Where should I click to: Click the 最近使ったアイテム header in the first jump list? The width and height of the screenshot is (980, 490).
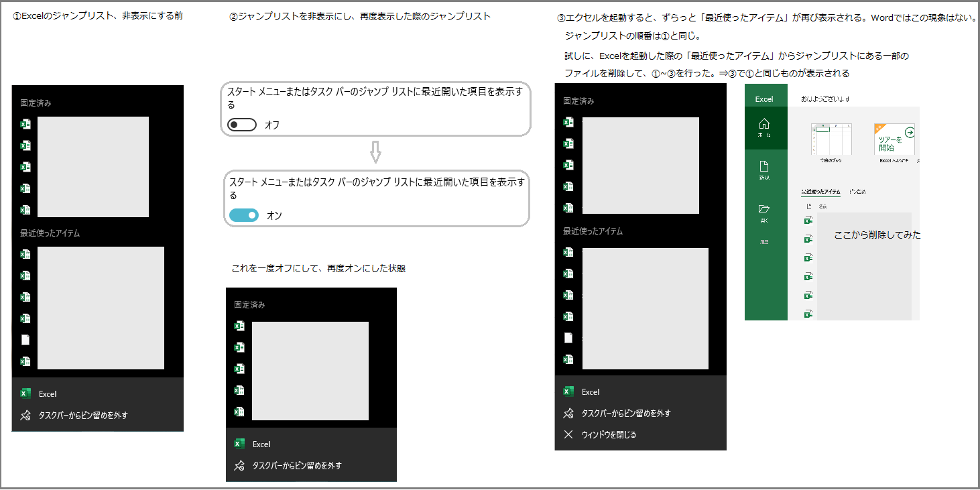point(50,233)
